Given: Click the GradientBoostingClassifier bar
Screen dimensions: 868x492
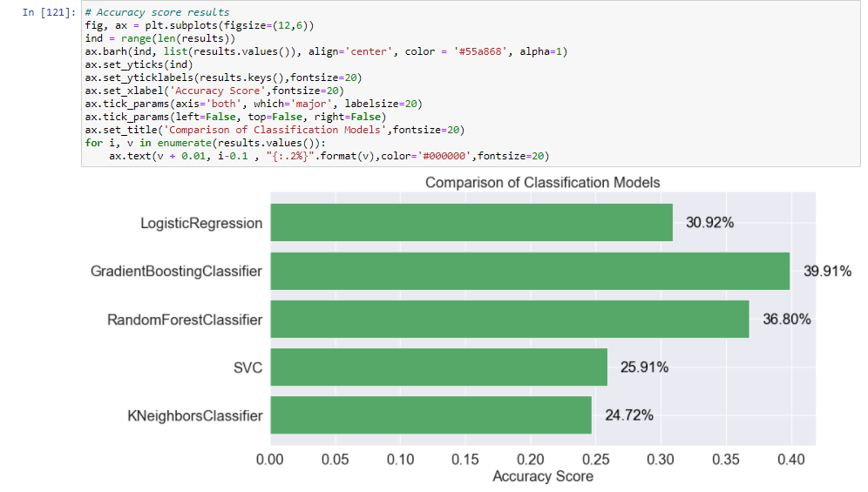Looking at the screenshot, I should 530,271.
